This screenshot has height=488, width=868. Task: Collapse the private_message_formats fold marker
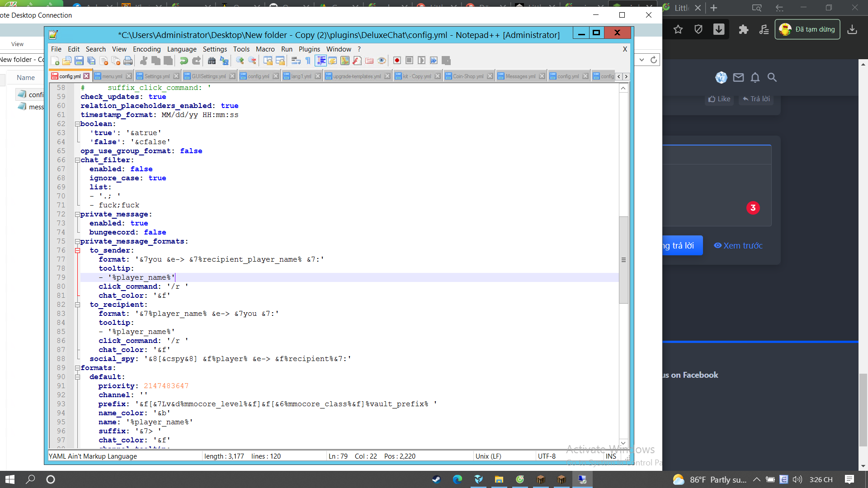click(77, 241)
